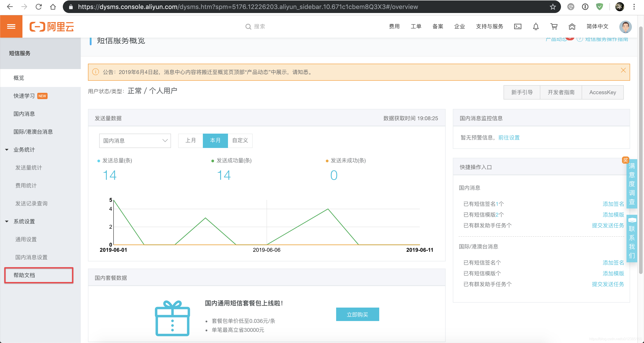The width and height of the screenshot is (644, 343).
Task: Select the 自定义 range
Action: [240, 141]
